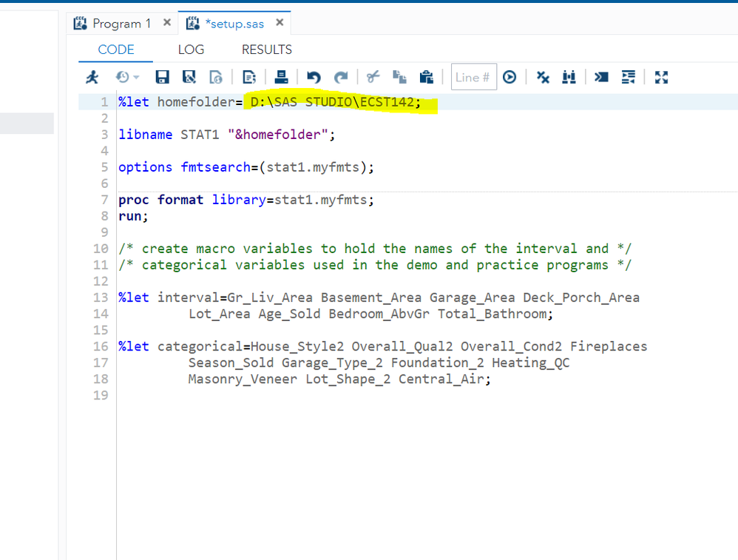This screenshot has width=738, height=560.
Task: Maximize the editor view
Action: [x=661, y=77]
